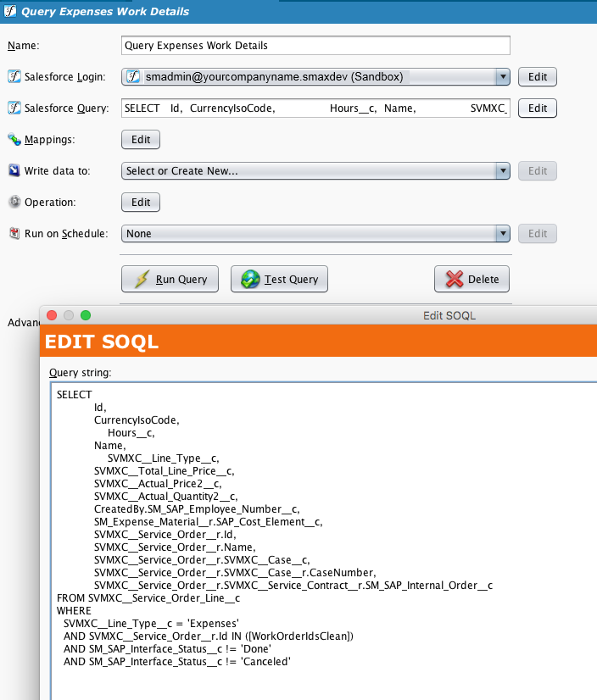Expand the Write data to dropdown

(502, 171)
